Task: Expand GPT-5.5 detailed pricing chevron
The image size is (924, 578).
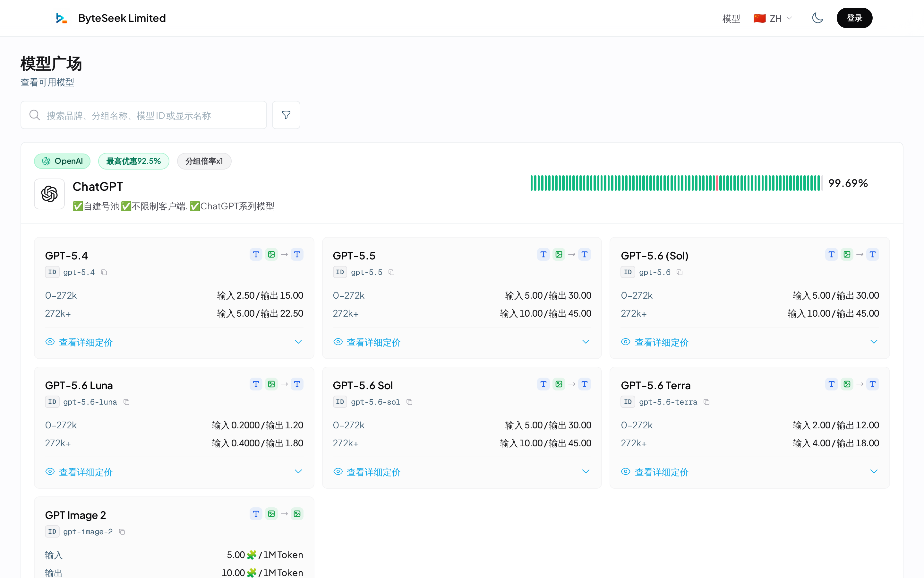Action: pyautogui.click(x=586, y=342)
